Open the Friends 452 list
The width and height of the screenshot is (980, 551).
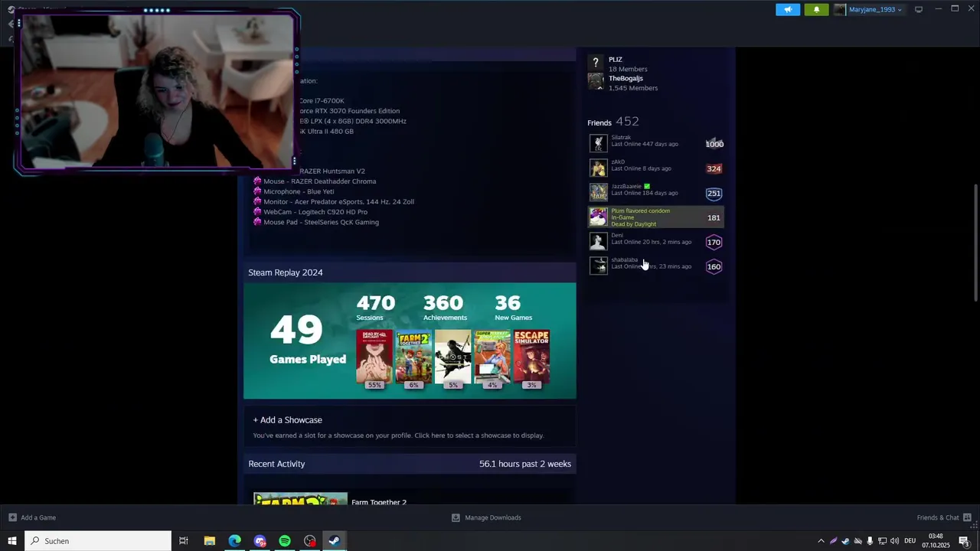tap(612, 122)
